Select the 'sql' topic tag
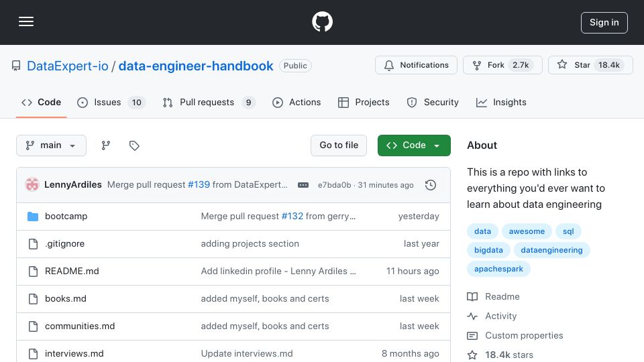 point(568,231)
